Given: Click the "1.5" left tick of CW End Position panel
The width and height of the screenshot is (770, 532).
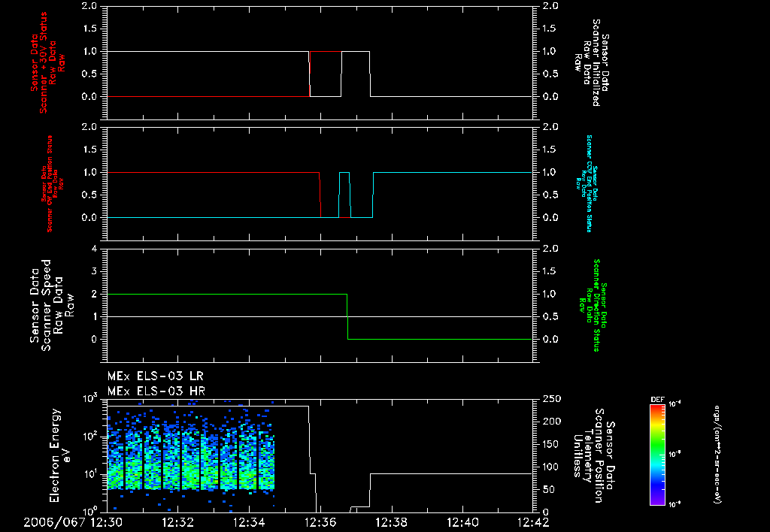Looking at the screenshot, I should click(x=90, y=150).
